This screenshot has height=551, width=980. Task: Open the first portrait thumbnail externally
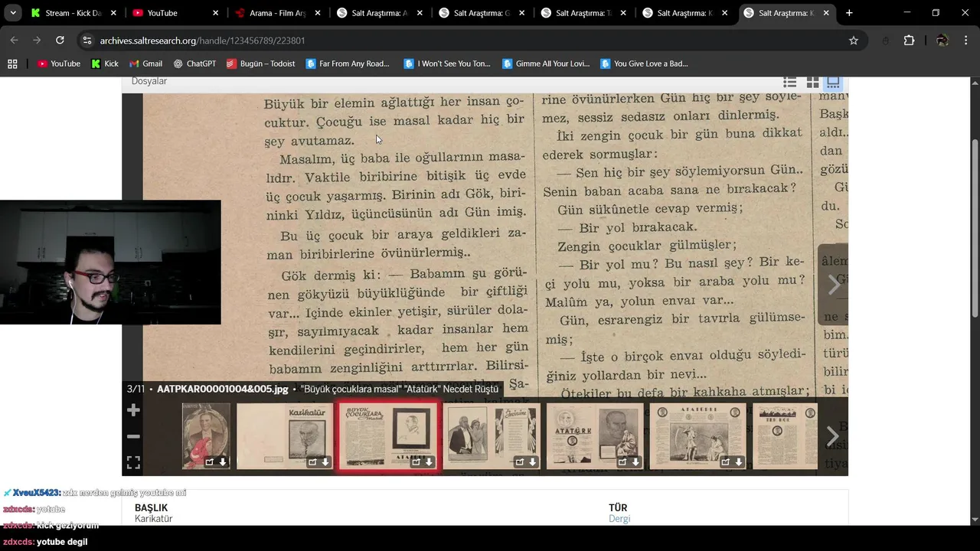click(x=210, y=462)
